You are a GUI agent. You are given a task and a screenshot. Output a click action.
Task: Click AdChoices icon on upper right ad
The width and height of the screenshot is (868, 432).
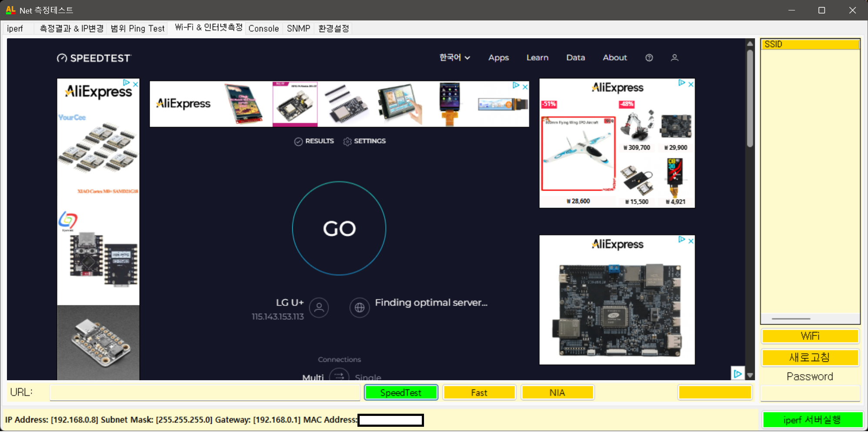[x=681, y=82]
